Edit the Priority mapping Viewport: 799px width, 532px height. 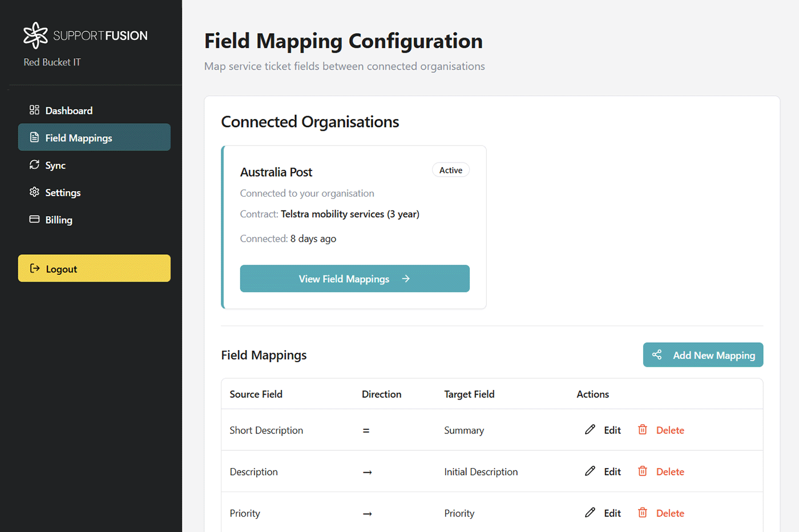603,513
